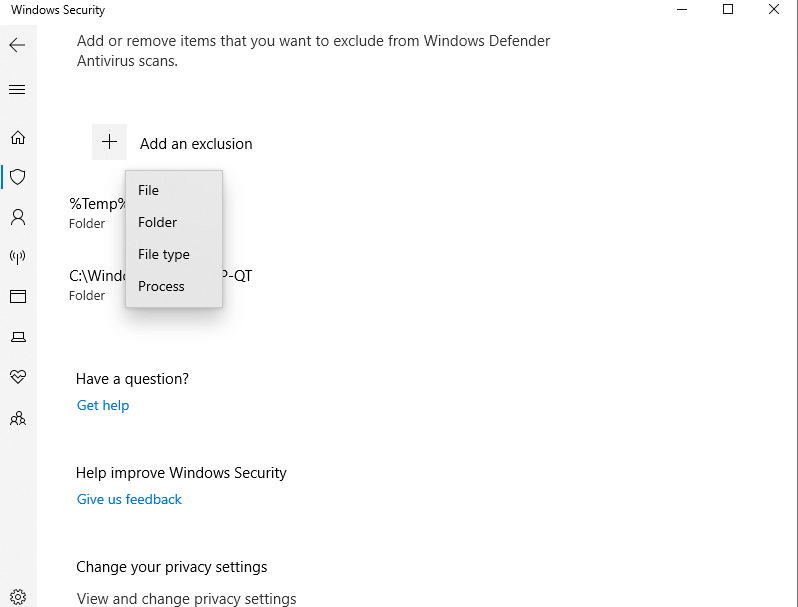Choose Folder from exclusion menu
Image resolution: width=798 pixels, height=607 pixels.
[x=158, y=222]
